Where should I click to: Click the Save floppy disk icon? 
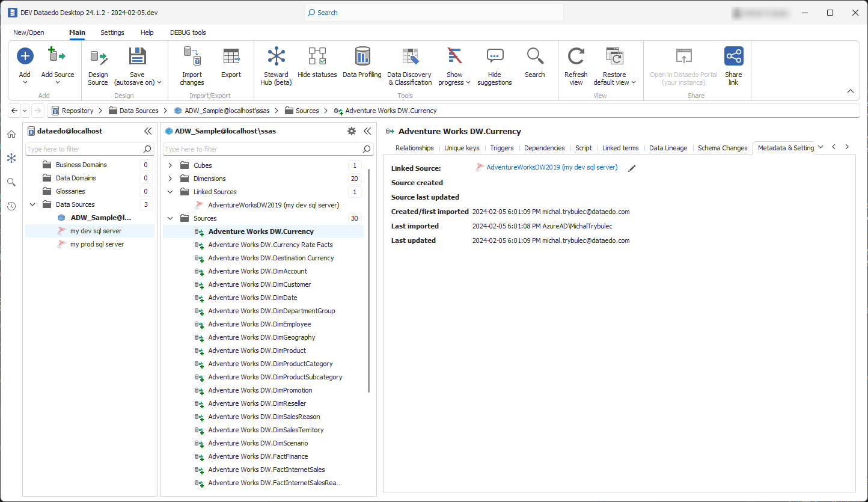[x=138, y=57]
